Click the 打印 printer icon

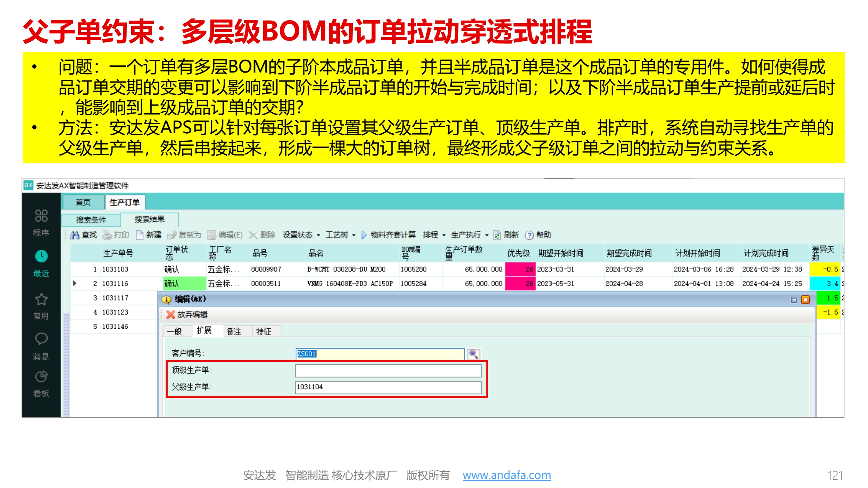click(x=107, y=235)
